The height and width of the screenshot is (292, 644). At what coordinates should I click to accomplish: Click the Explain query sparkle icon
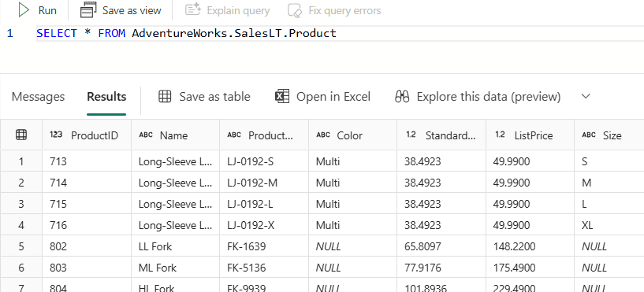pos(193,10)
